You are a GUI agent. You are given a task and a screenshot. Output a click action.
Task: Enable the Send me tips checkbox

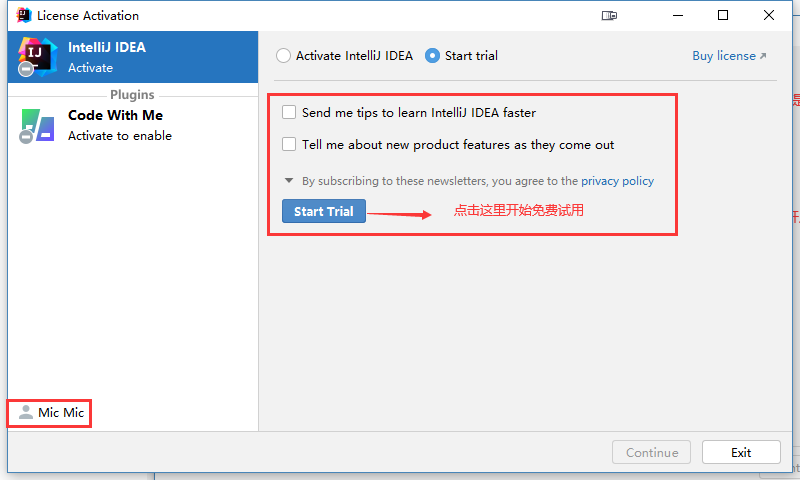coord(290,113)
